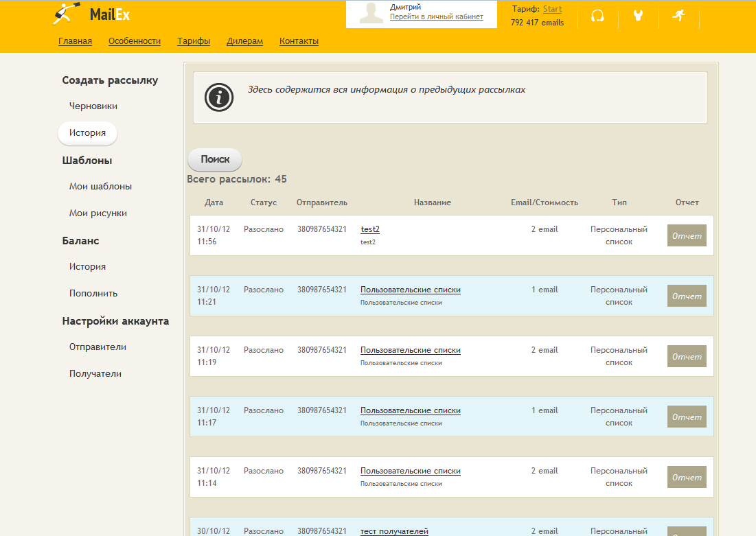Open the test2 mailing name link
This screenshot has width=756, height=536.
(370, 229)
